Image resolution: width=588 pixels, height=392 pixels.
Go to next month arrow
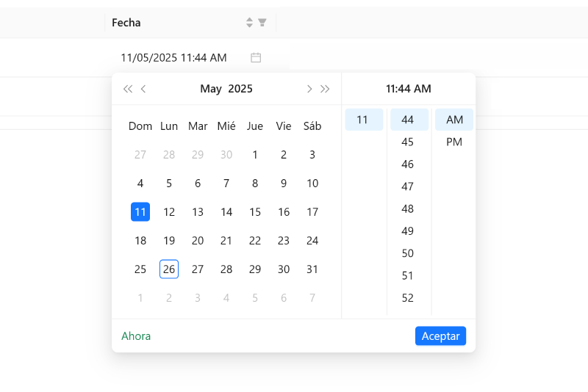(x=309, y=89)
